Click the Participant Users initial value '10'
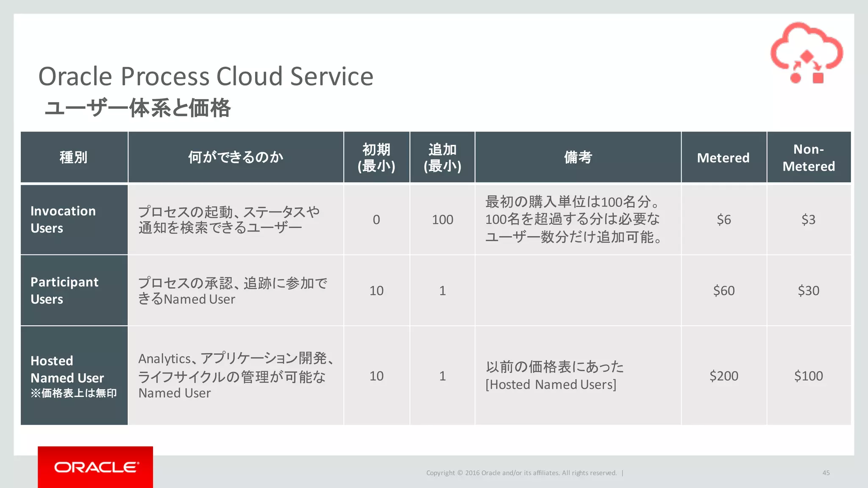 pyautogui.click(x=376, y=291)
